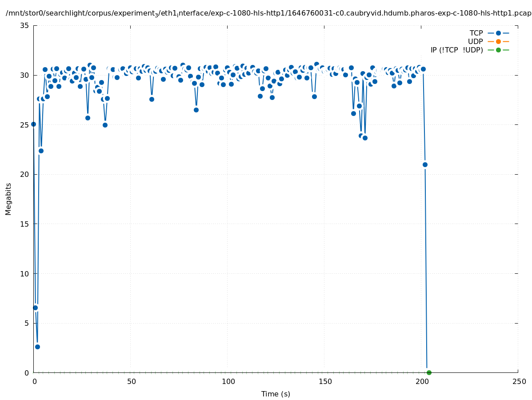The image size is (532, 400).
Task: Click the 250 tick label on the x-axis
Action: point(519,382)
